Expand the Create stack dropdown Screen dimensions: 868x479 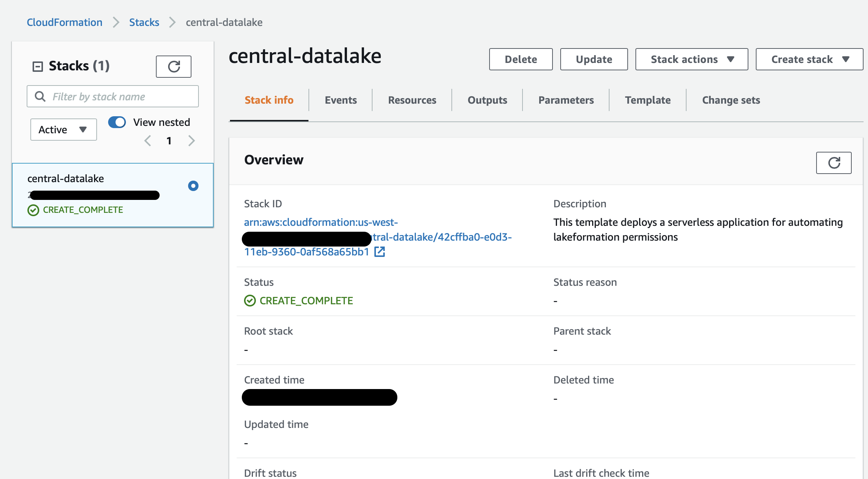pos(809,59)
